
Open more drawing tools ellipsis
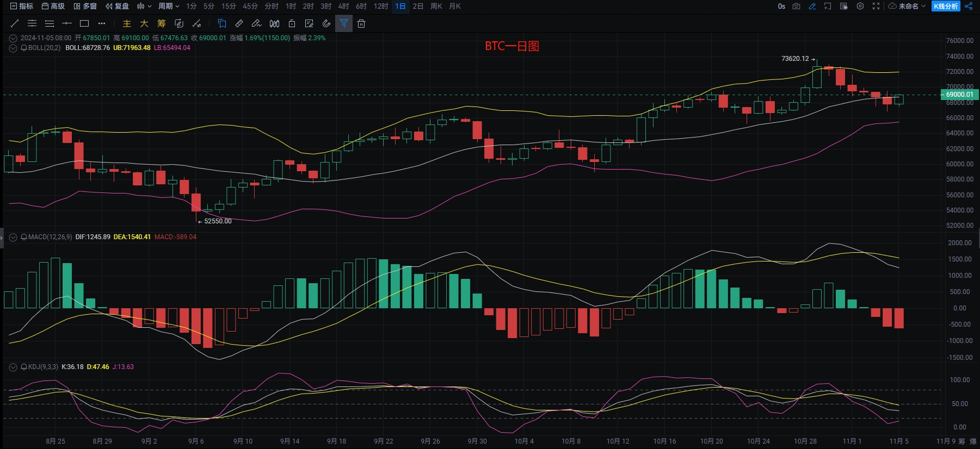[x=102, y=23]
